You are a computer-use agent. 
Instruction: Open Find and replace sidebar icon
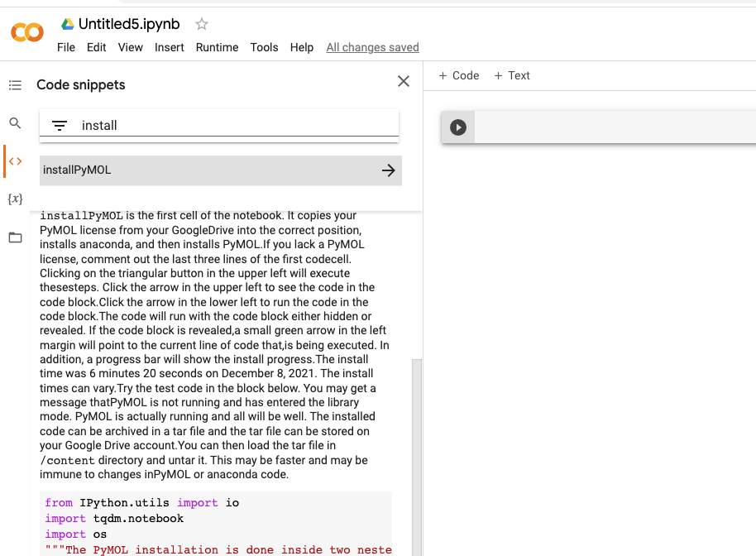click(15, 123)
